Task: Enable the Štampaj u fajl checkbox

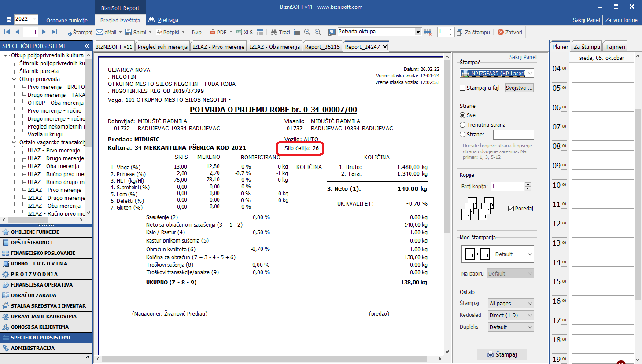Action: [463, 88]
